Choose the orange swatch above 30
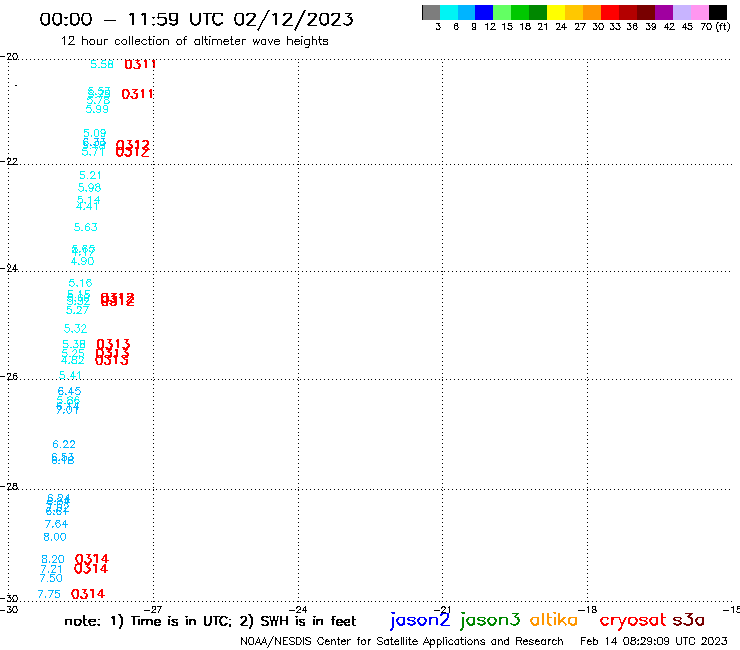 [592, 12]
